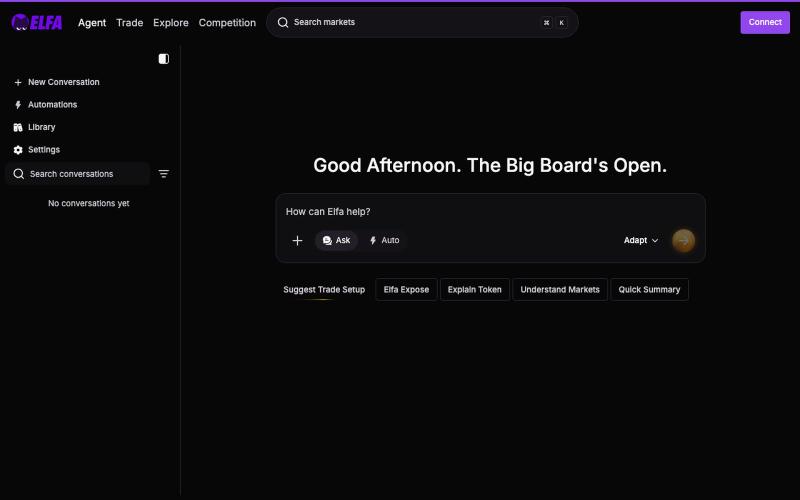
Task: Collapse the sidebar panel icon
Action: point(164,59)
